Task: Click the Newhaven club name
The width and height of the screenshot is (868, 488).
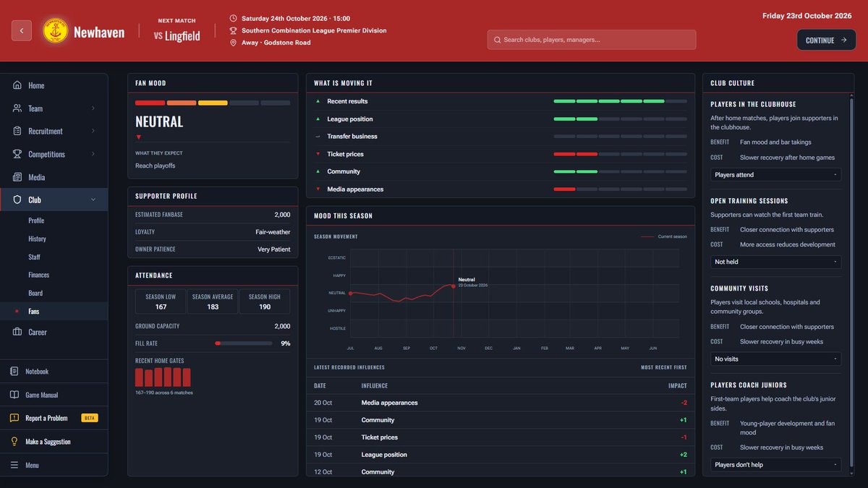Action: tap(99, 33)
